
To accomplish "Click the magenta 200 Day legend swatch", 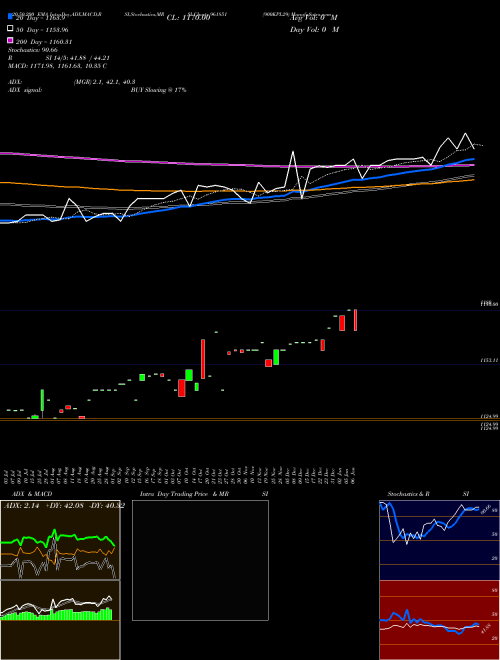I will [x=10, y=41].
